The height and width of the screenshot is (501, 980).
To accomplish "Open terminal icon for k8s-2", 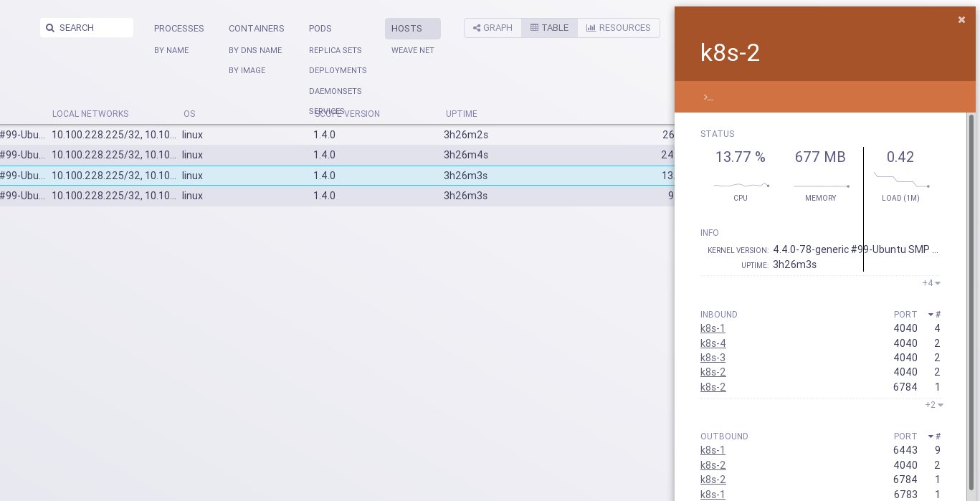I will tap(708, 97).
